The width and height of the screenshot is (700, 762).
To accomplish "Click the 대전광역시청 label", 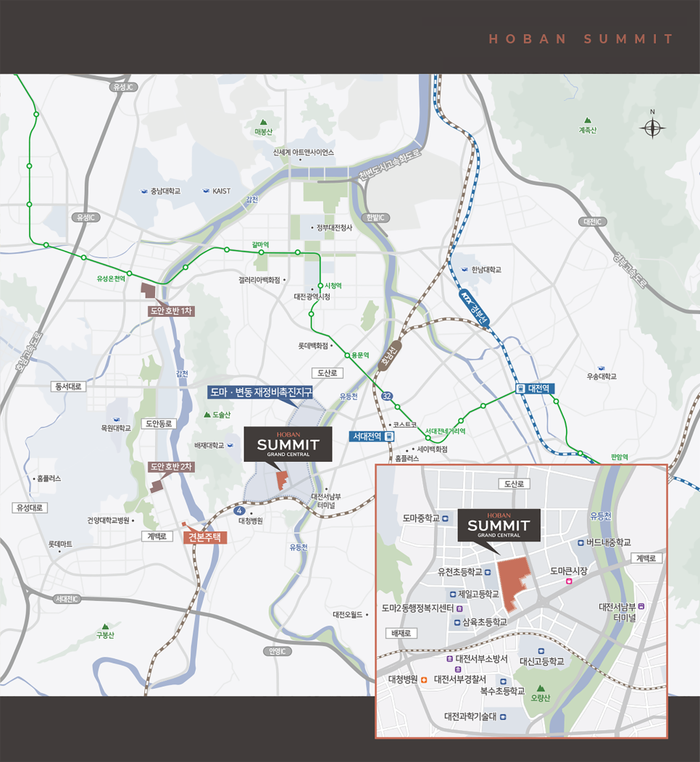I will point(312,297).
